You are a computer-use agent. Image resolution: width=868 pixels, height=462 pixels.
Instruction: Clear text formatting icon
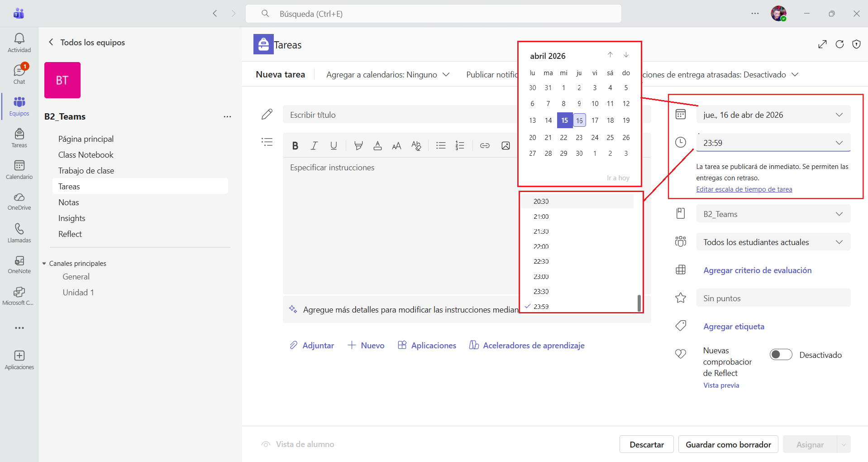[416, 145]
